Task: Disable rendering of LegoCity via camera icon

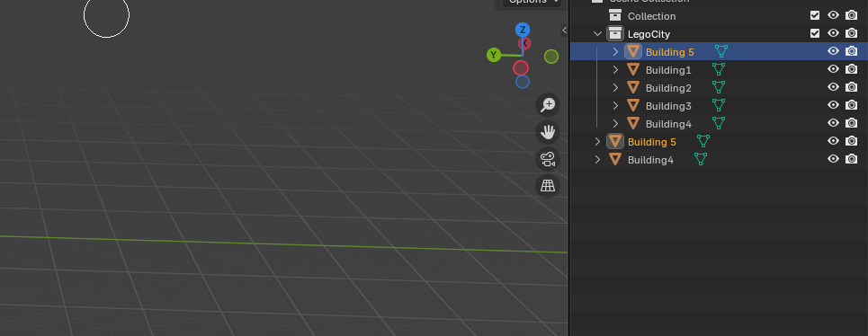Action: [852, 33]
